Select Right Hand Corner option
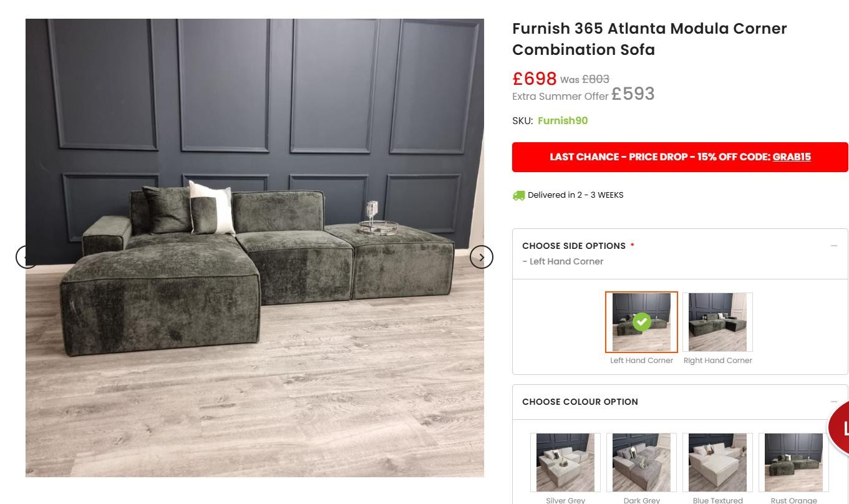The width and height of the screenshot is (849, 504). [717, 322]
